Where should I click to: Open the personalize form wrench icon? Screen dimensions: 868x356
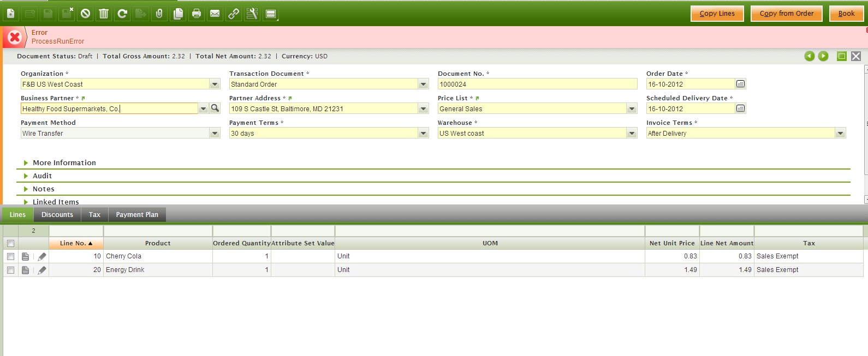coord(252,14)
